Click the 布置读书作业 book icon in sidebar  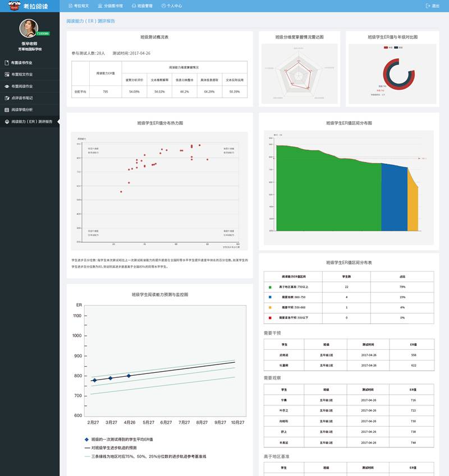coord(7,63)
